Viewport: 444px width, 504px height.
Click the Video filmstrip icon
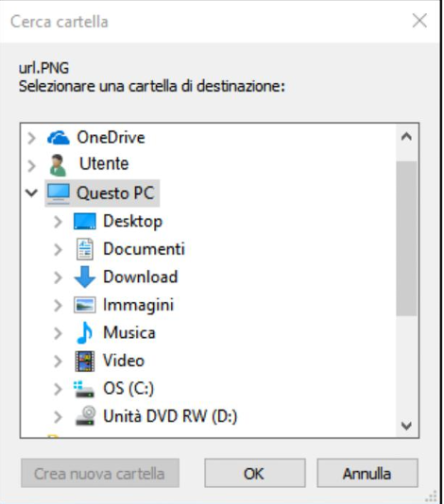coord(85,361)
